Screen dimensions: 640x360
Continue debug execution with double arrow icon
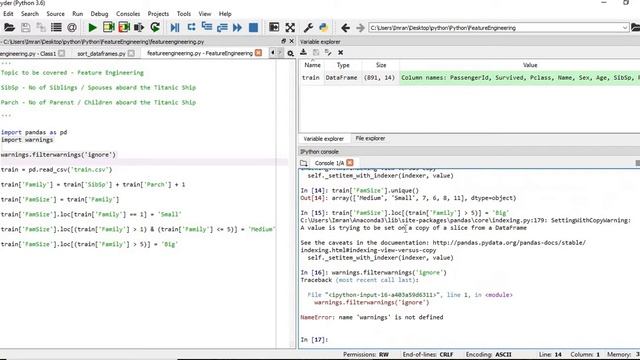click(238, 28)
